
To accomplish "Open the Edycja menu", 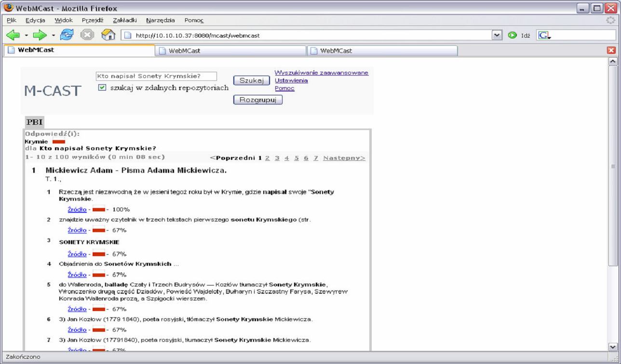I will (x=35, y=20).
